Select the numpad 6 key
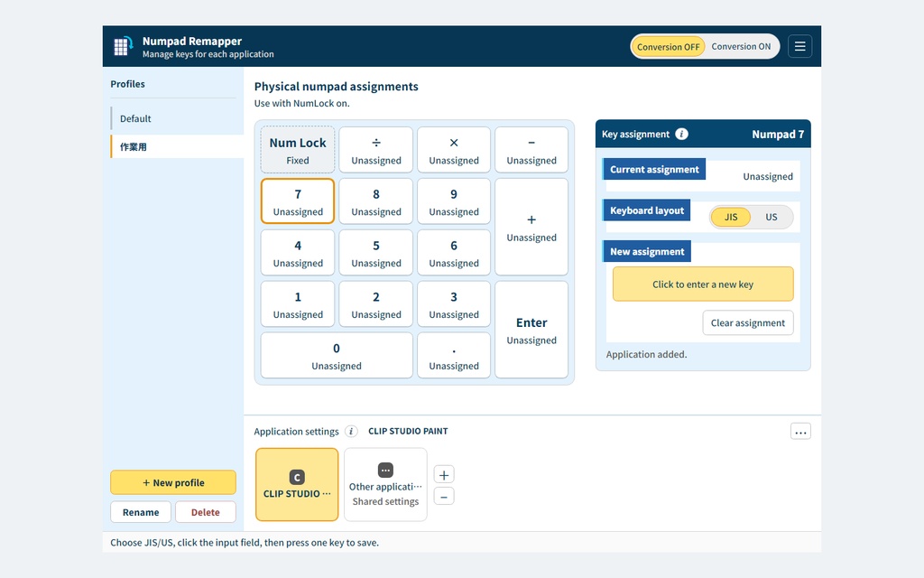924x578 pixels. coord(454,253)
